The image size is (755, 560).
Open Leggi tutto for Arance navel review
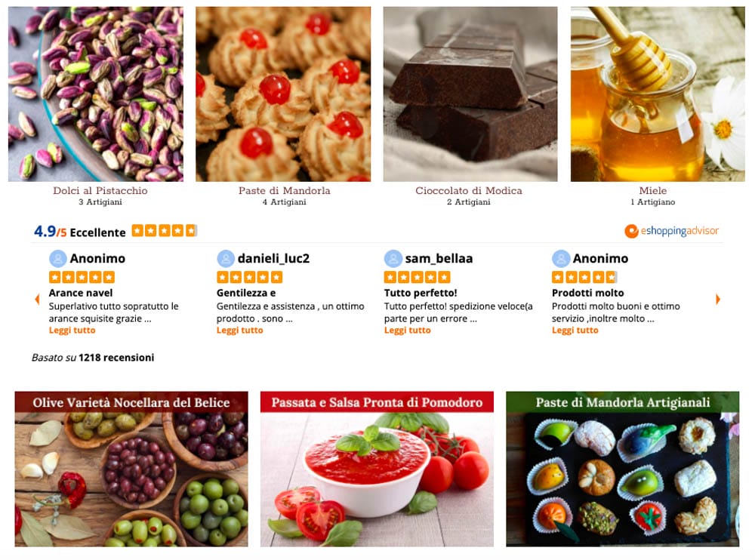pos(72,331)
